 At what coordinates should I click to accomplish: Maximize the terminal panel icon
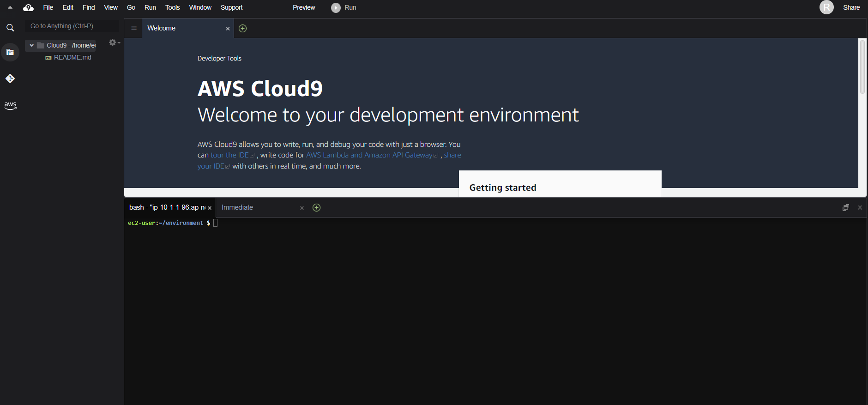pos(846,208)
